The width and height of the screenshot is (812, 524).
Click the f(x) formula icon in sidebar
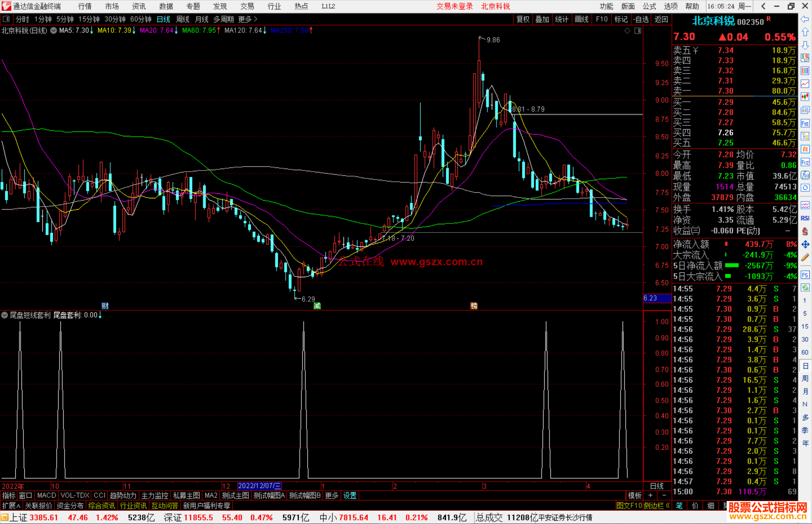point(805,175)
